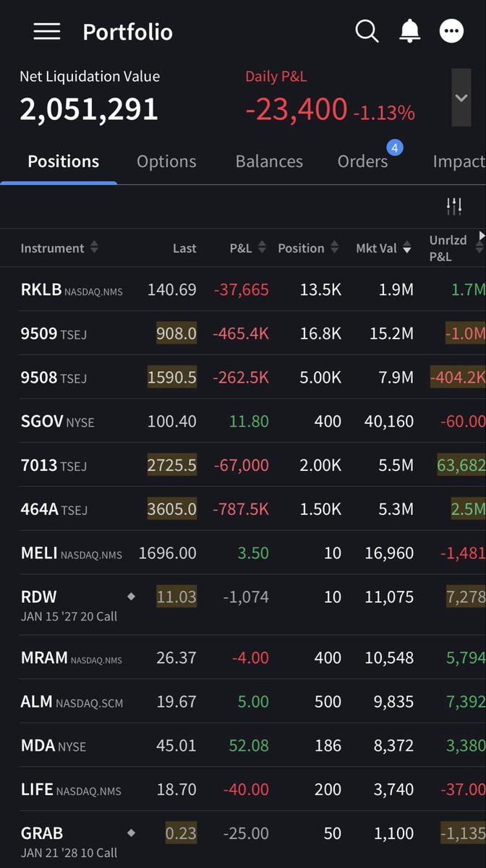Open the 7013 TSEJ position
The height and width of the screenshot is (868, 486).
(243, 465)
